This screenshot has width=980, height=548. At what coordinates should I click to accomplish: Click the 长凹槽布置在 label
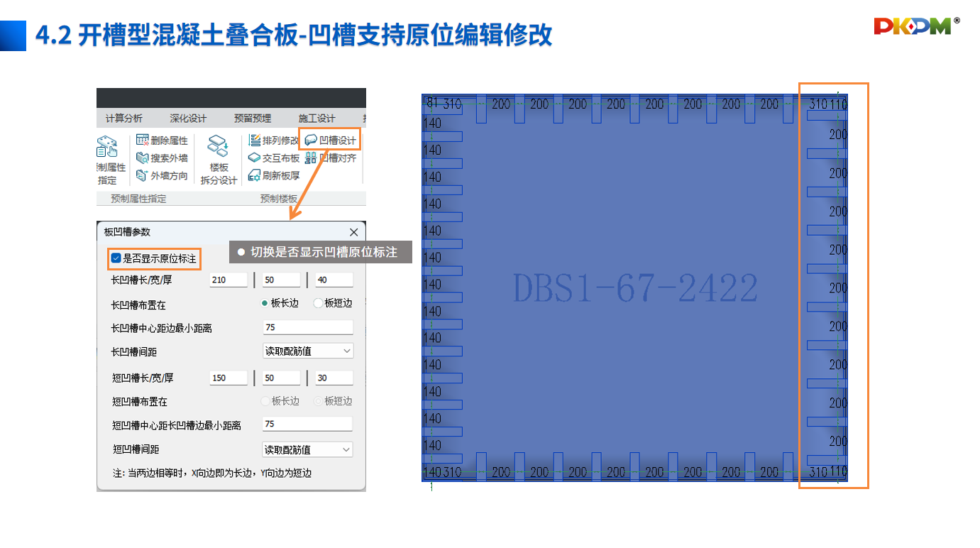point(138,305)
